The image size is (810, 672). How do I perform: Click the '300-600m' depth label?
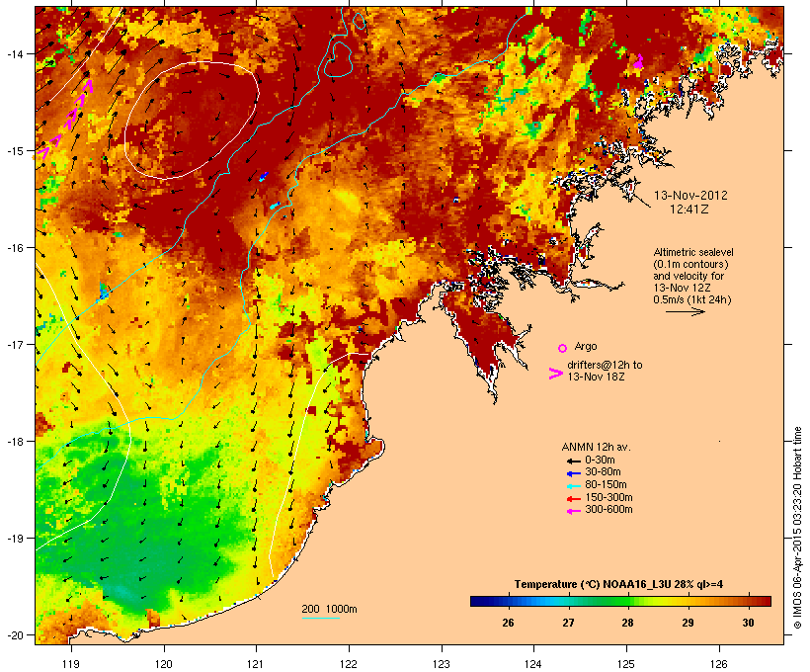[608, 510]
